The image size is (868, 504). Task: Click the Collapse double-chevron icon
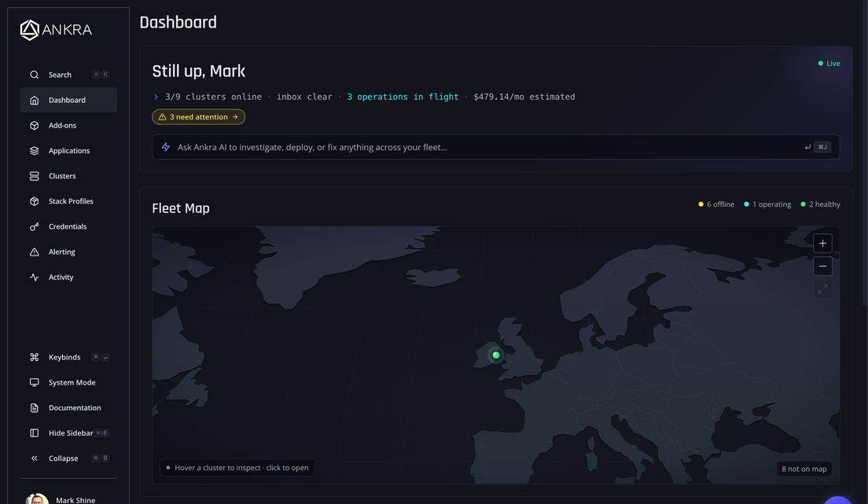tap(35, 458)
